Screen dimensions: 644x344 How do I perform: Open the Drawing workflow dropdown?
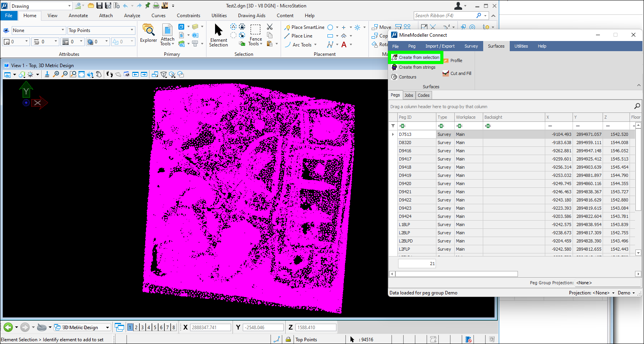click(x=69, y=6)
